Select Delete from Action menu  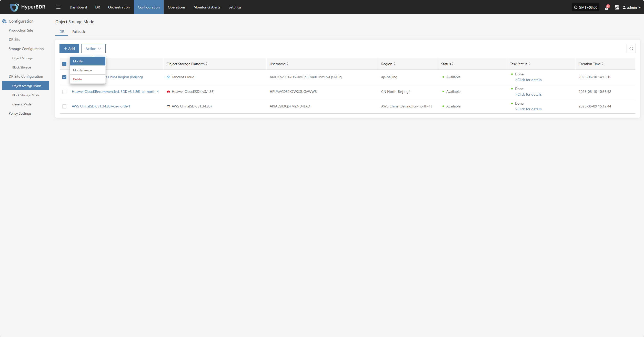point(88,79)
